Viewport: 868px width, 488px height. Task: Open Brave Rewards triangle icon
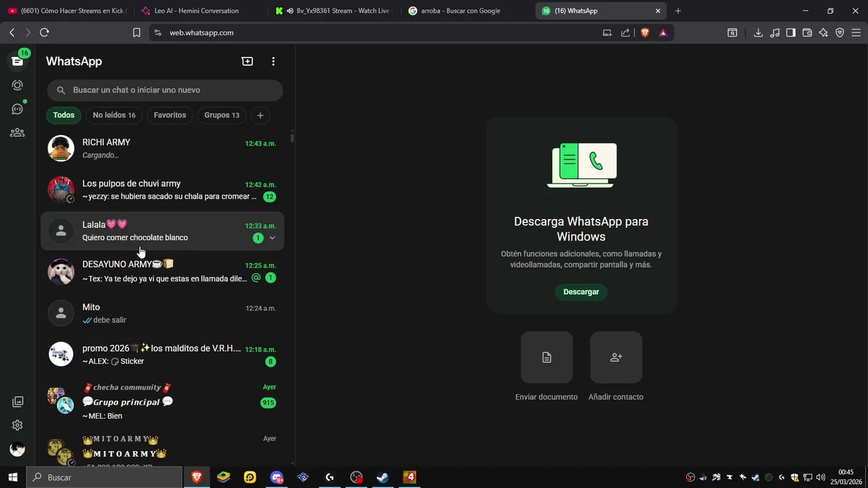click(663, 33)
